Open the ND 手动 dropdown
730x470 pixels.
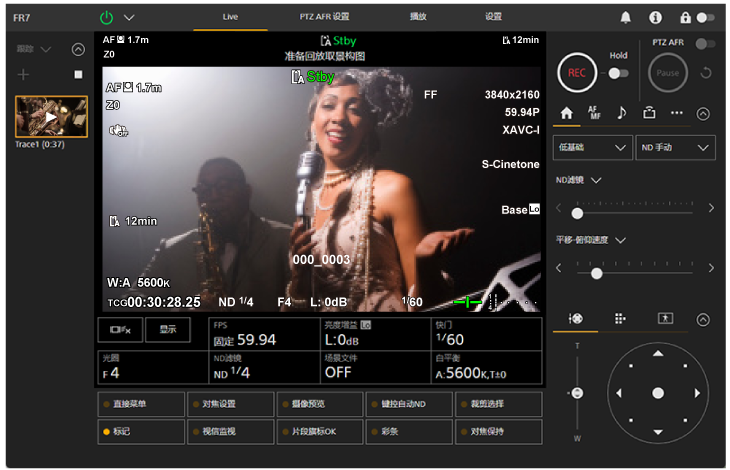[x=675, y=147]
